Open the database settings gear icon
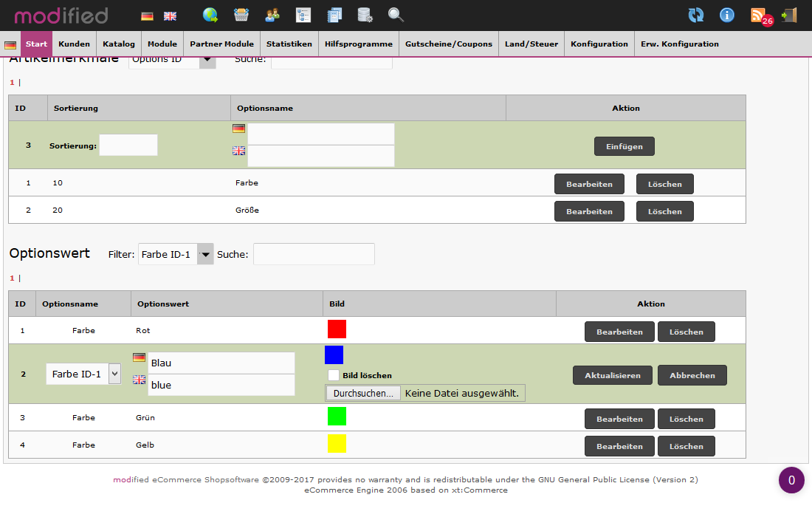812x517 pixels. pos(365,15)
